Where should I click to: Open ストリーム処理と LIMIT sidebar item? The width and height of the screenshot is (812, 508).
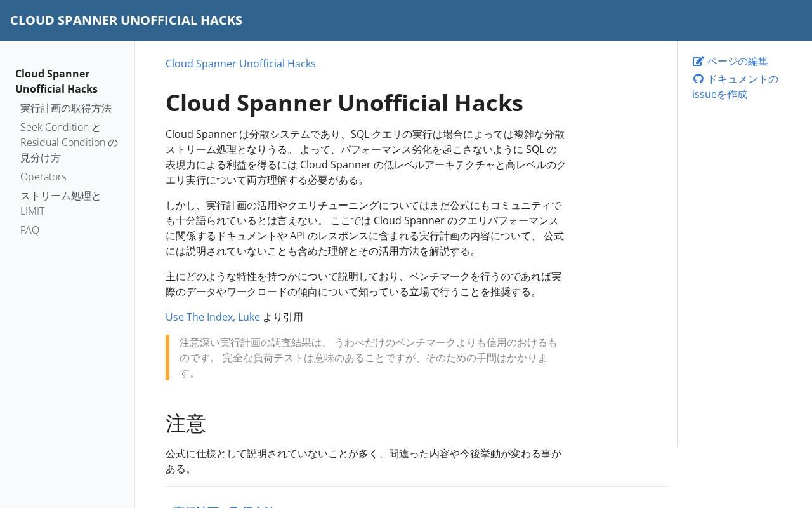tap(60, 203)
